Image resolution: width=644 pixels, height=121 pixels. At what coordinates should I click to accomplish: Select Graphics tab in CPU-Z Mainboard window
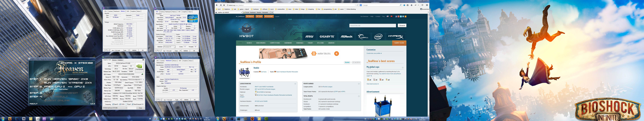[x=185, y=61]
